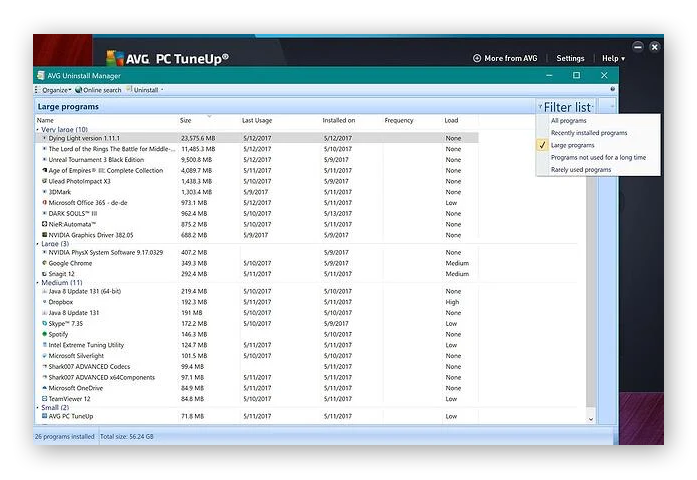Click the TeamViewer 12 icon

tap(44, 399)
